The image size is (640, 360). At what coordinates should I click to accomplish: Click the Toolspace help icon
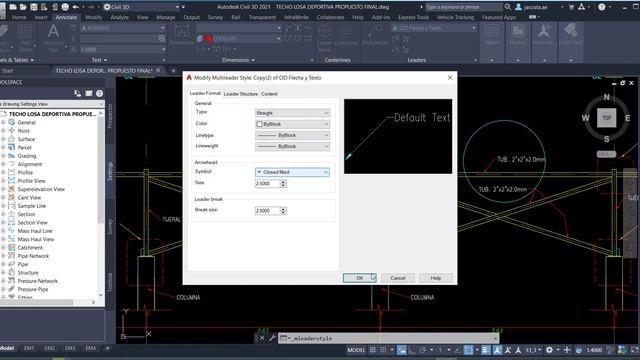pos(99,93)
